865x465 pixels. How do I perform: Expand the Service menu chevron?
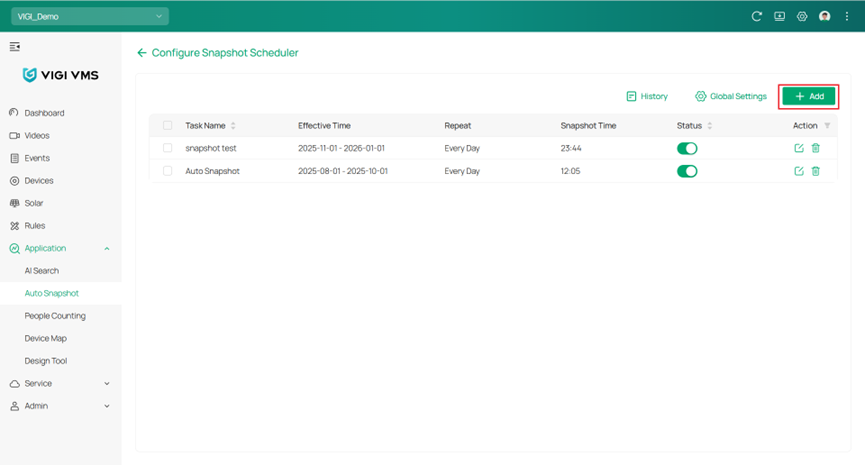106,383
